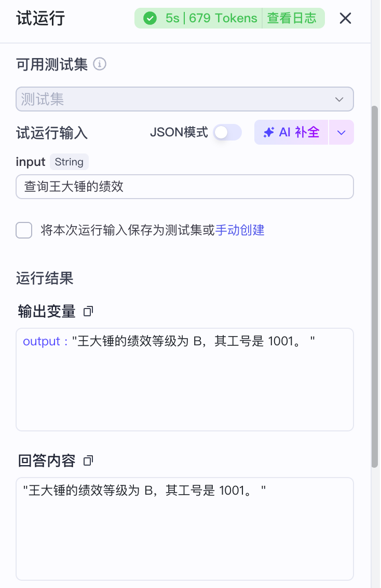
Task: Click the input field with 查询王大锤的绩效
Action: click(184, 187)
